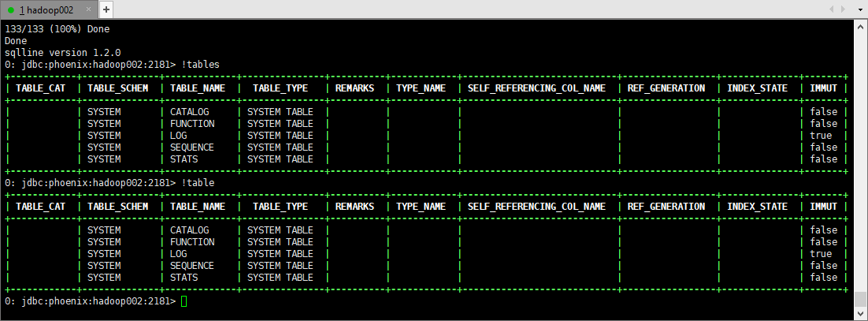This screenshot has height=321, width=868.
Task: Click the green connection status dot on the hadoop002 tab
Action: (x=11, y=10)
